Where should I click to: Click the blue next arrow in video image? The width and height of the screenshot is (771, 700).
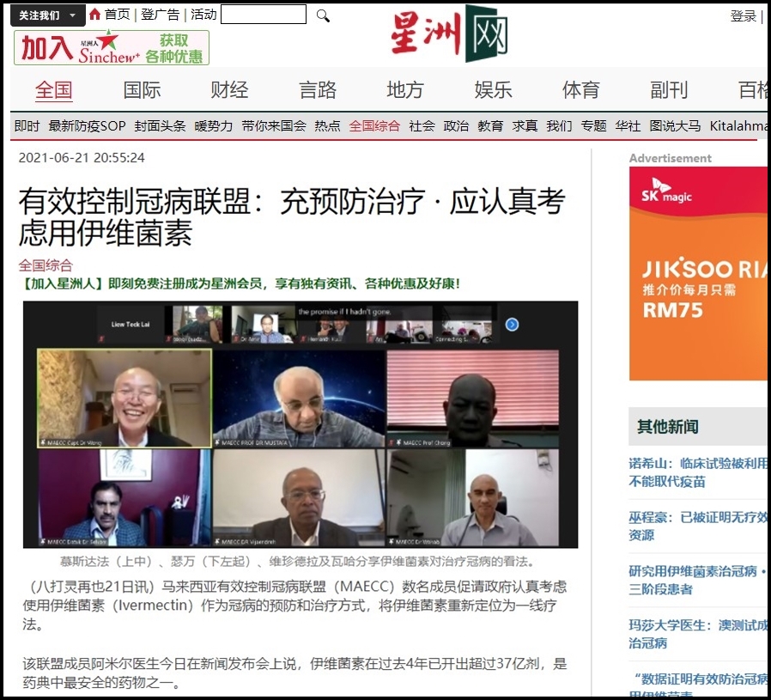click(x=512, y=325)
